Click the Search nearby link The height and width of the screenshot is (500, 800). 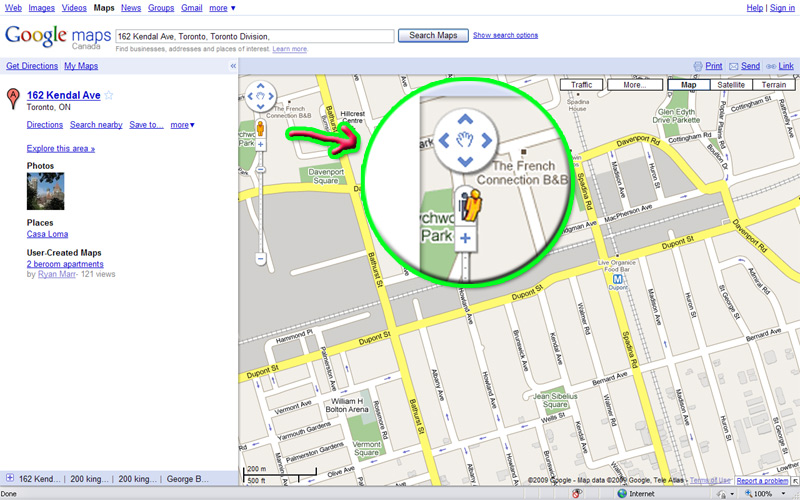point(96,124)
